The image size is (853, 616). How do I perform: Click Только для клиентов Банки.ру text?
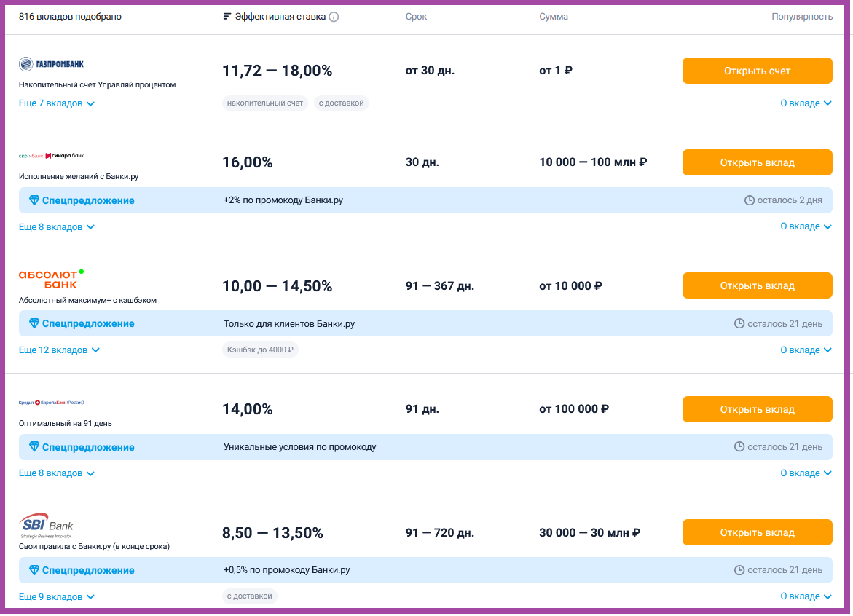[289, 324]
